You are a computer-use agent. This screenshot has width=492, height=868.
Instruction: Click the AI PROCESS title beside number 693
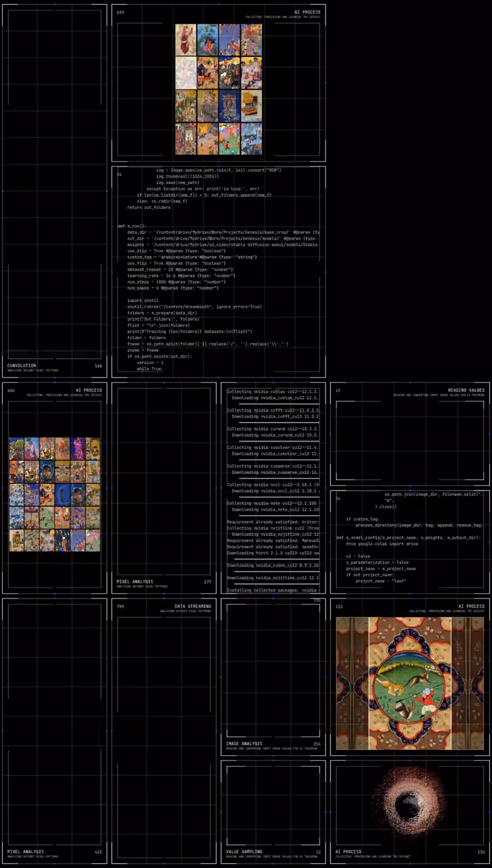(x=307, y=12)
